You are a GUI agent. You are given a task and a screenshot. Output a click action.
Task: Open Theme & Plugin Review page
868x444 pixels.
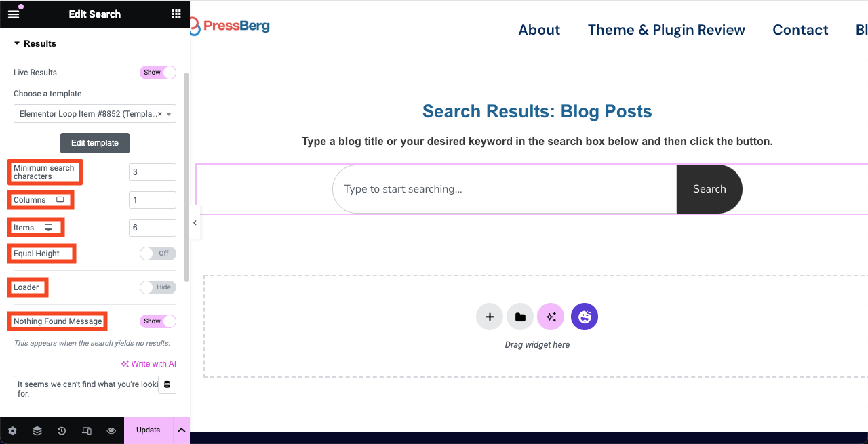tap(667, 30)
